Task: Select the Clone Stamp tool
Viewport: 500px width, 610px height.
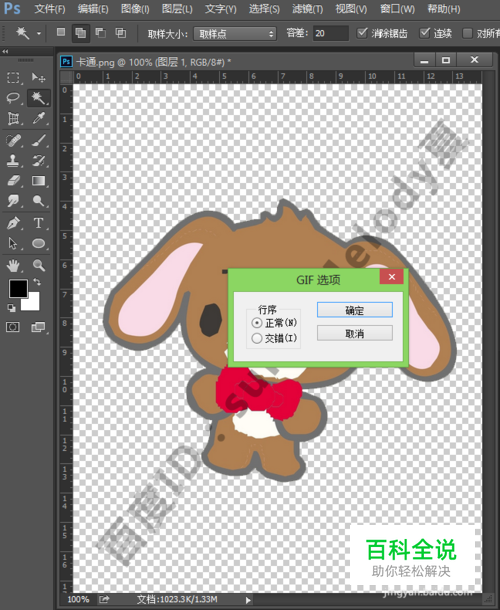Action: click(x=13, y=160)
